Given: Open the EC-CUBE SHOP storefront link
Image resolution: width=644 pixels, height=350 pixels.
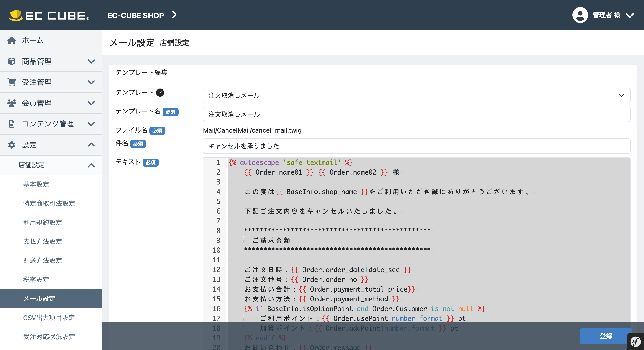Looking at the screenshot, I should [x=136, y=15].
